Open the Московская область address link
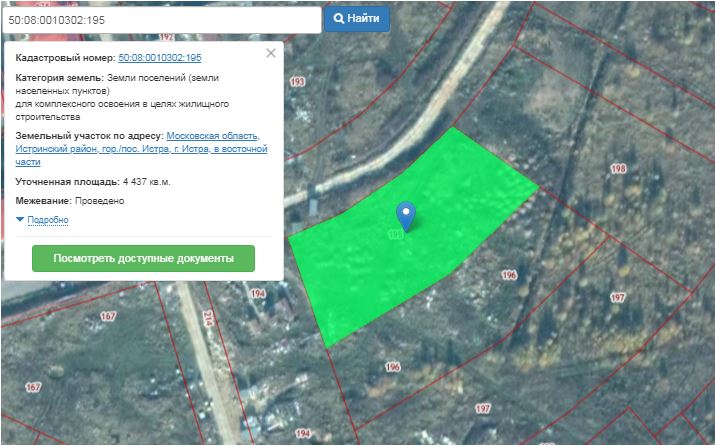The width and height of the screenshot is (716, 446). 213,135
